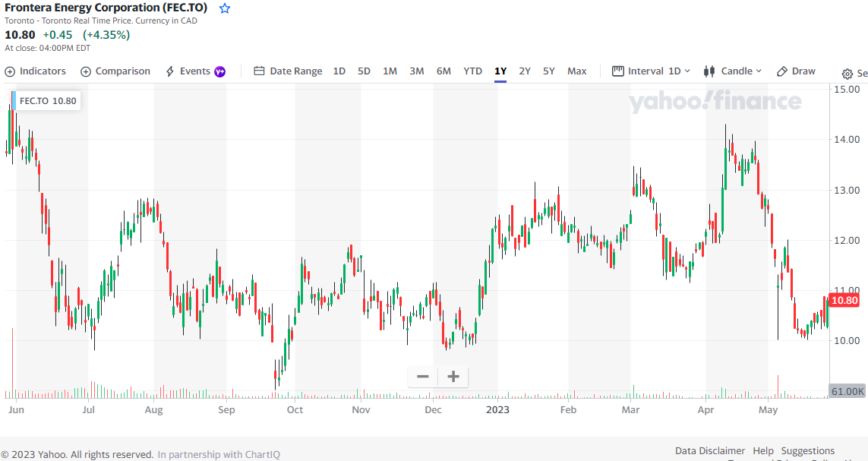Viewport: 868px width, 461px height.
Task: Select the 6M range
Action: click(443, 71)
